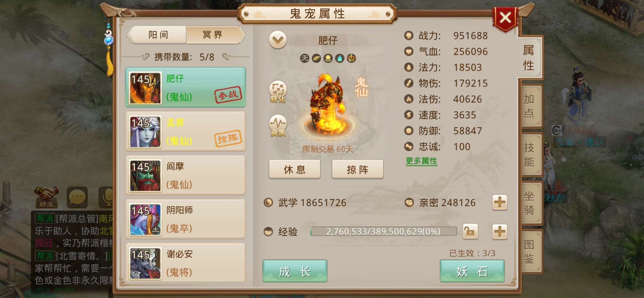Click the 成长 growth button
The height and width of the screenshot is (298, 644).
295,271
